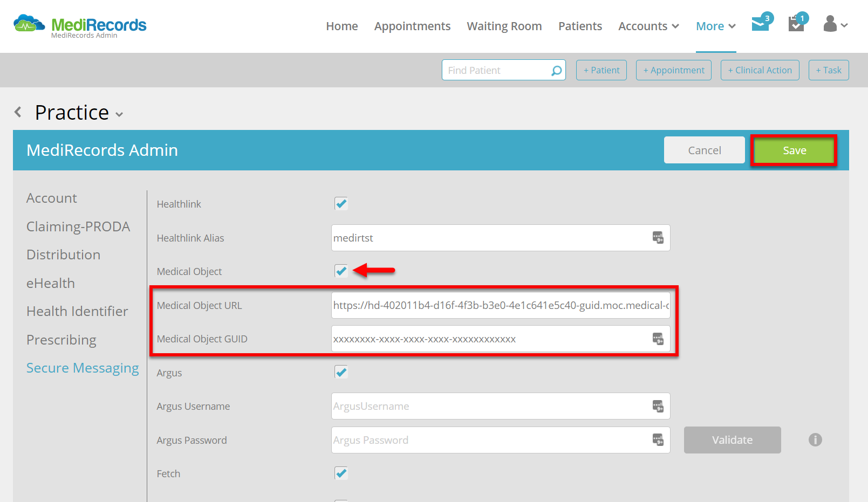Click the Healthlink Alias text field
Viewport: 868px width, 502px height.
point(501,238)
